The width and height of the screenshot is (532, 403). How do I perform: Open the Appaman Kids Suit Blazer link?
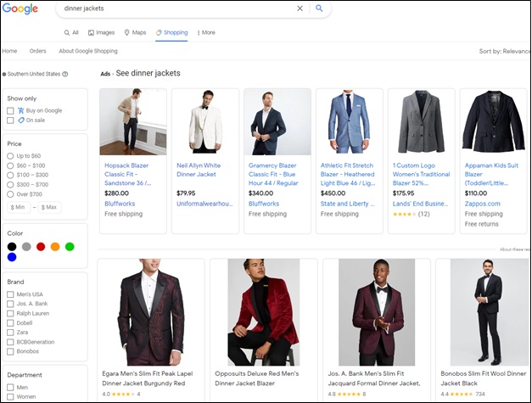[491, 175]
